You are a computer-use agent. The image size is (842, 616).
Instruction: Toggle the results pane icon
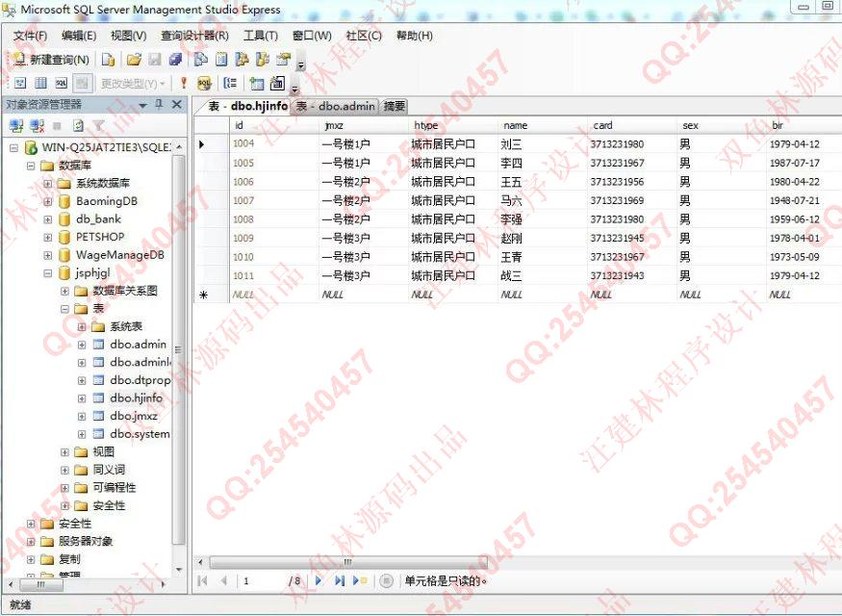(x=82, y=83)
